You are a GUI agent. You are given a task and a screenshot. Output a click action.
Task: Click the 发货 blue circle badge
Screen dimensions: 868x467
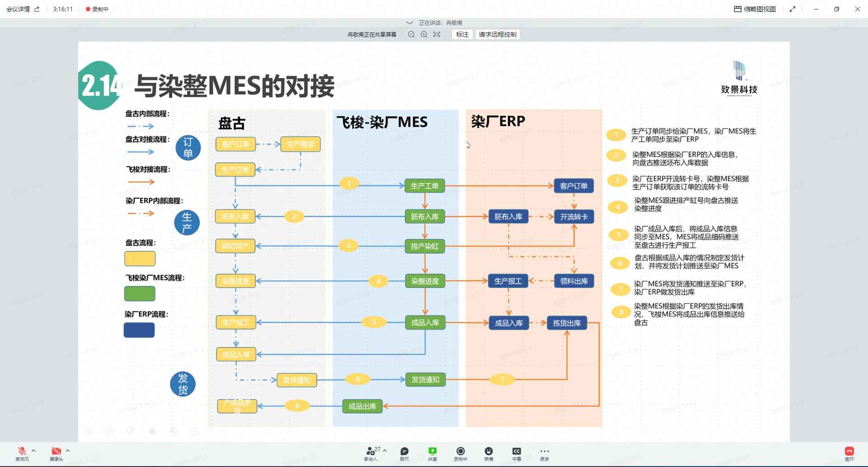(x=183, y=384)
